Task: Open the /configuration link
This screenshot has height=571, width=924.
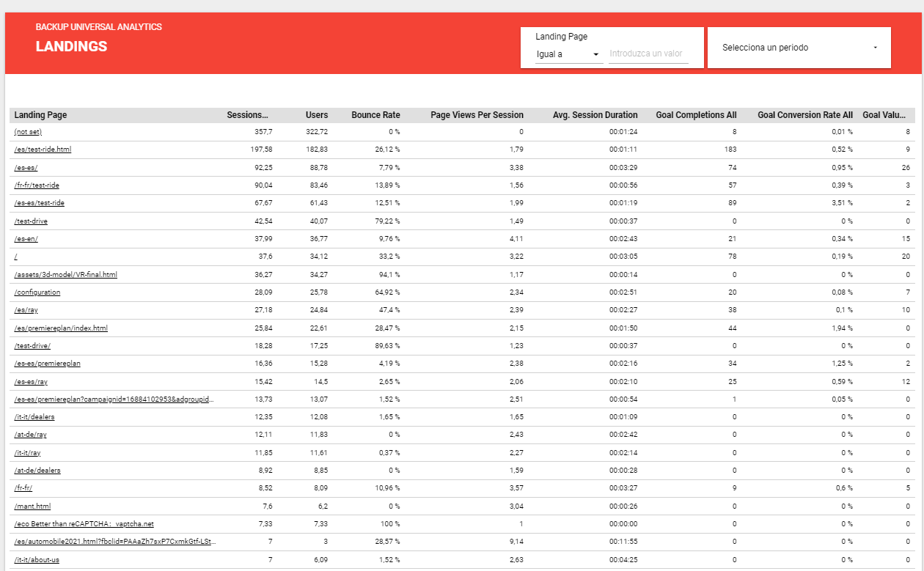Action: (37, 292)
